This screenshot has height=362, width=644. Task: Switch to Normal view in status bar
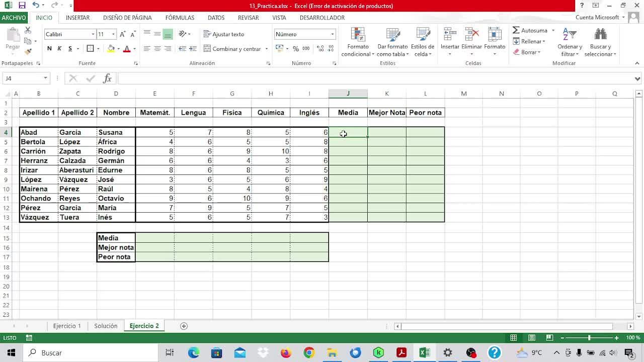[513, 338]
